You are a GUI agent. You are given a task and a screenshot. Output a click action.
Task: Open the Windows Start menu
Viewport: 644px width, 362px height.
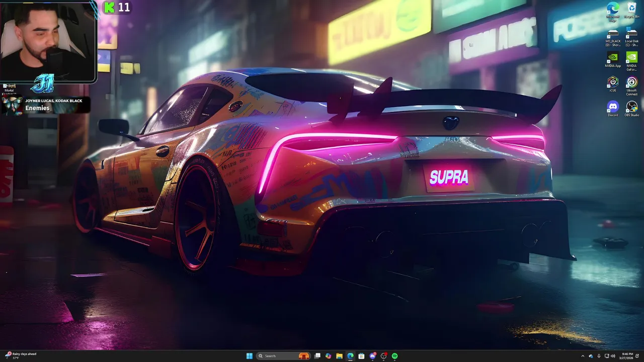click(250, 356)
